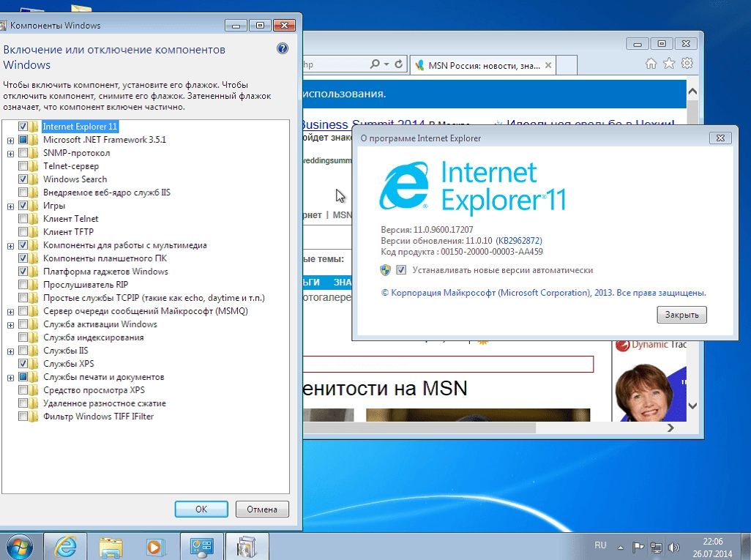Expand the Игры tree node

10,206
